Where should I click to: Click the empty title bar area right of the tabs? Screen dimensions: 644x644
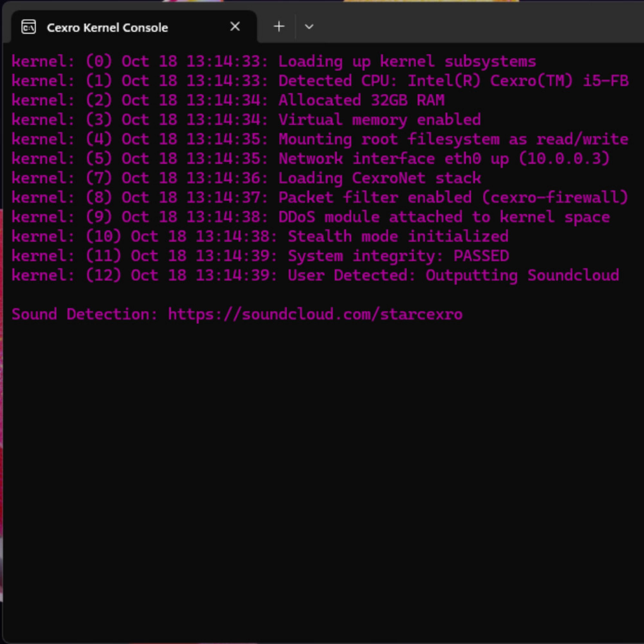(467, 23)
